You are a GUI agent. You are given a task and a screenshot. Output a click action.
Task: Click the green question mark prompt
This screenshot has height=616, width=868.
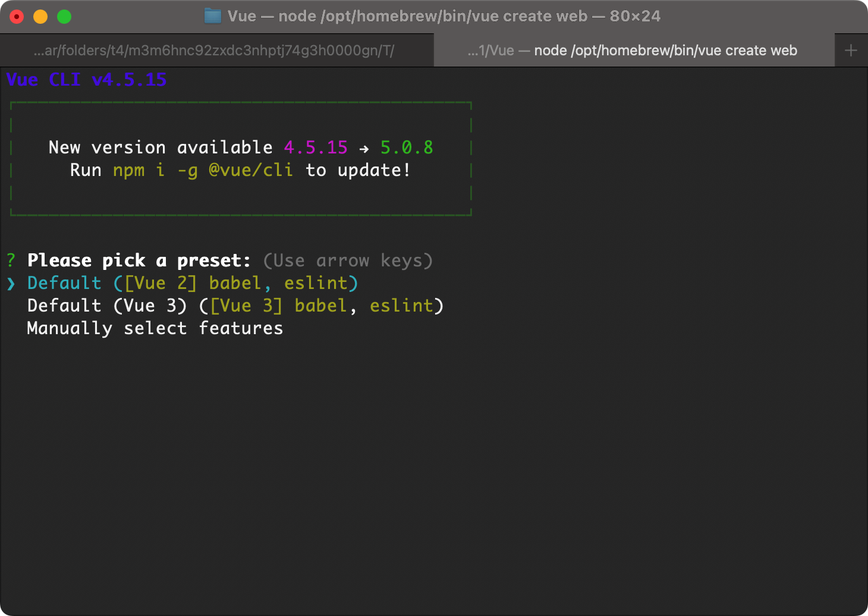(x=11, y=260)
